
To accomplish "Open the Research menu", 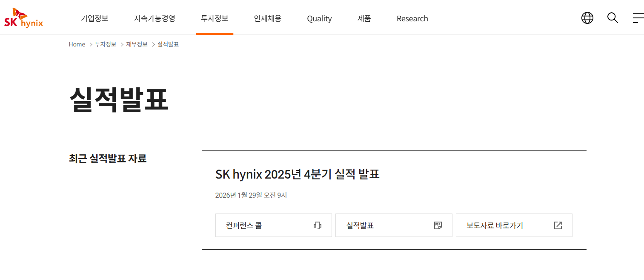I will click(x=412, y=19).
